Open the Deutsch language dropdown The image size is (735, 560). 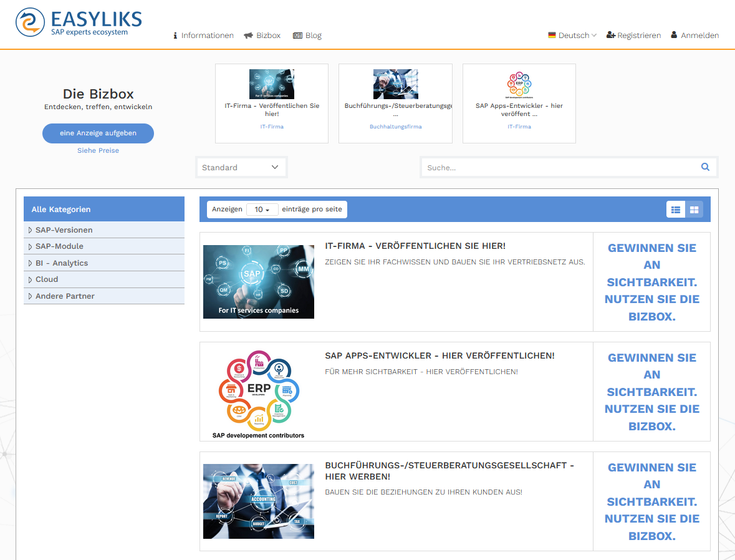coord(572,36)
